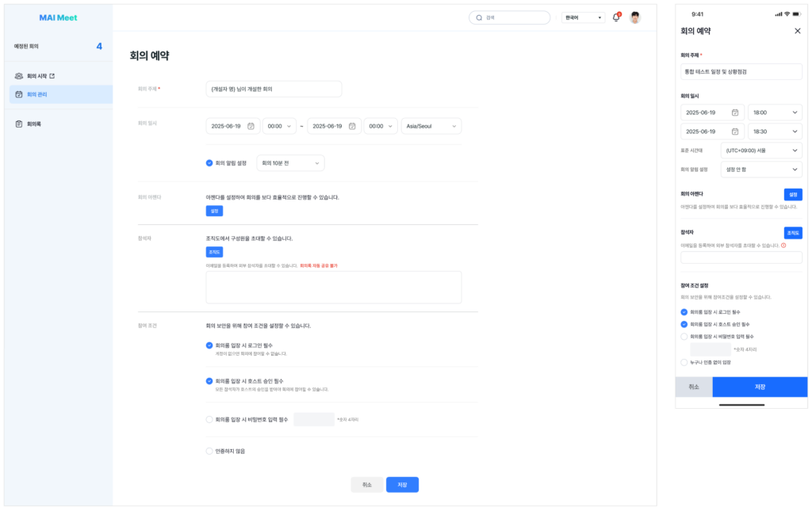
Task: Select 회의 관리 in the sidebar
Action: pos(60,94)
